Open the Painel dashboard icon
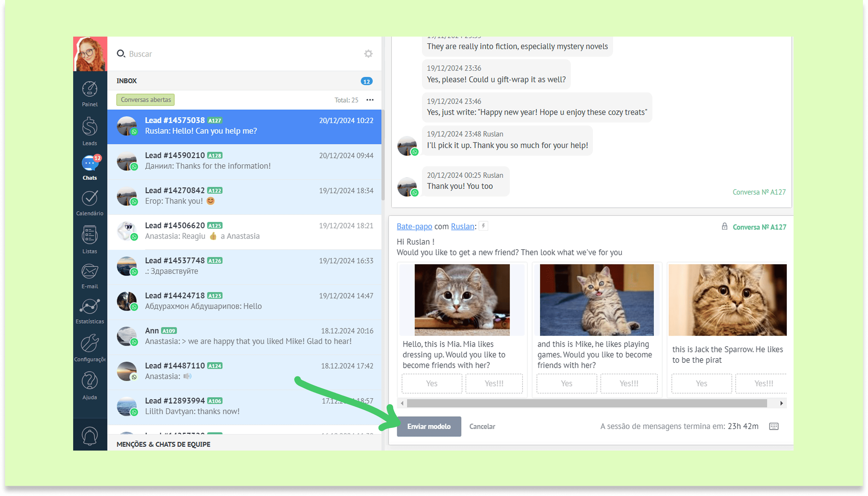The image size is (868, 496). [90, 90]
